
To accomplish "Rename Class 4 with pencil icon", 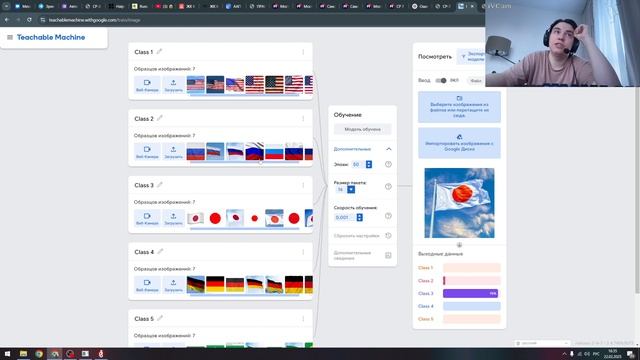I will coord(160,251).
